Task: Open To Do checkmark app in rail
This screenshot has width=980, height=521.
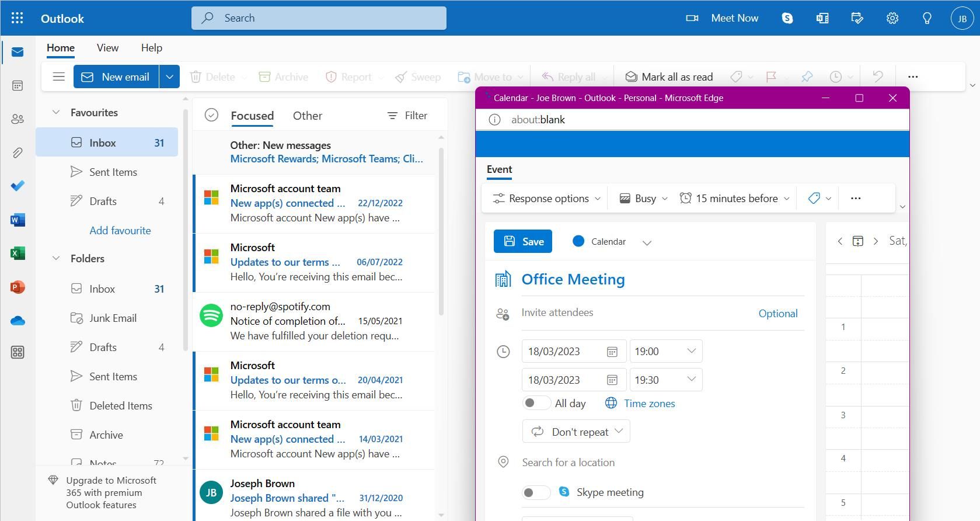Action: coord(18,186)
